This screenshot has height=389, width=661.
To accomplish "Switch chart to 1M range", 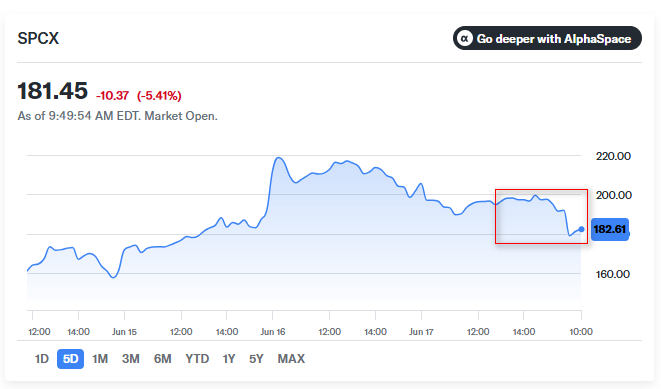I will [100, 359].
